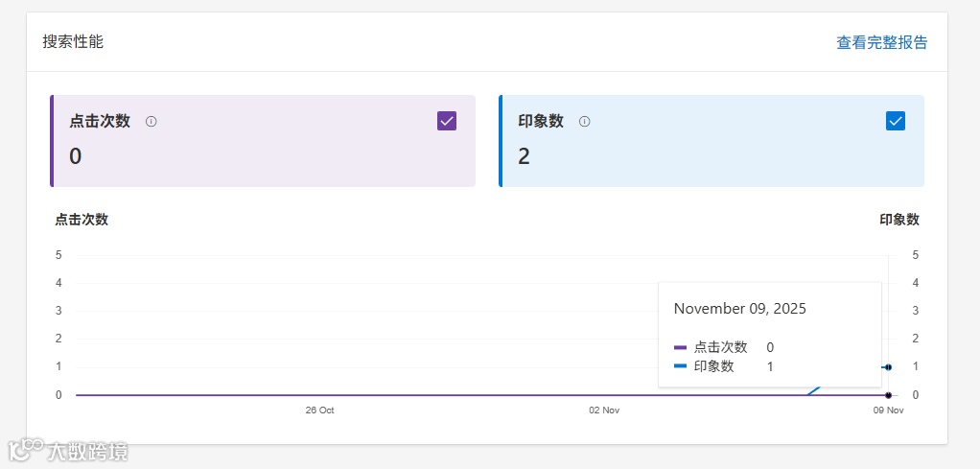Click the blue 印象数 data point on 09 Nov
Image resolution: width=980 pixels, height=469 pixels.
pyautogui.click(x=889, y=367)
